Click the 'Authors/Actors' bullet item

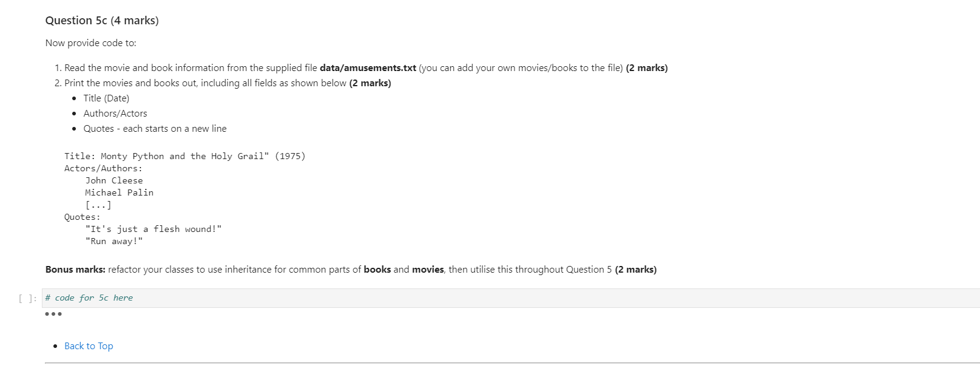click(x=115, y=114)
